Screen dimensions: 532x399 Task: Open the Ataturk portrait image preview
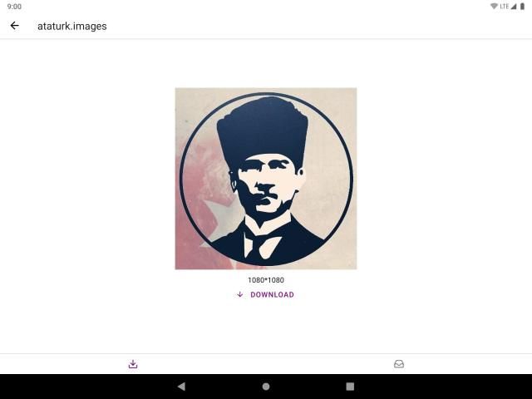click(266, 179)
